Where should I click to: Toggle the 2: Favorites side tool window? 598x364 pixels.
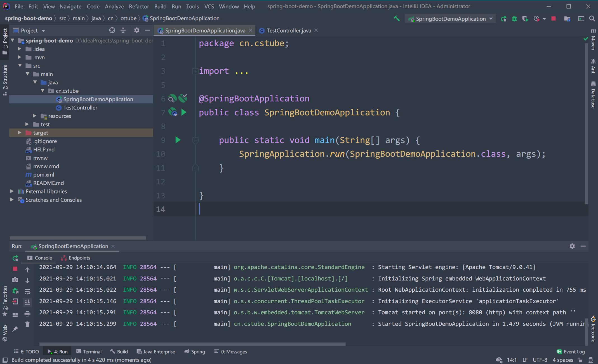tap(5, 301)
